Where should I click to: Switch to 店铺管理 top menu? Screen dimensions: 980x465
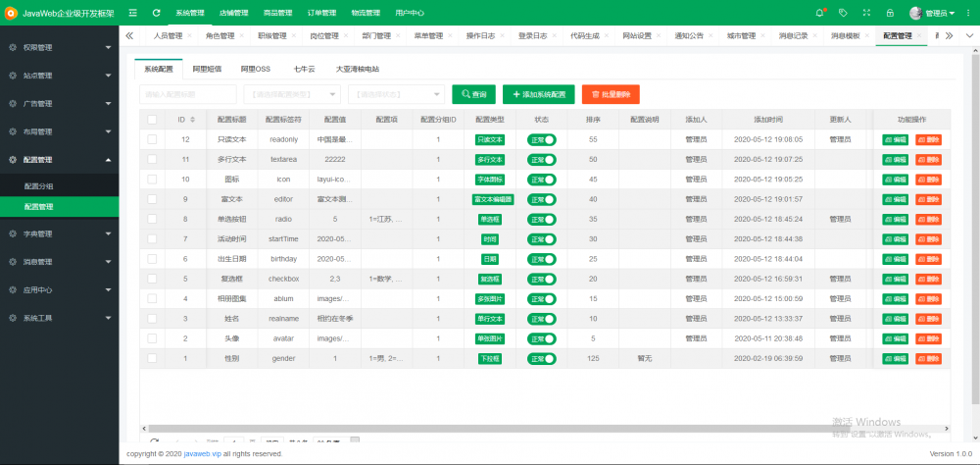pyautogui.click(x=234, y=13)
